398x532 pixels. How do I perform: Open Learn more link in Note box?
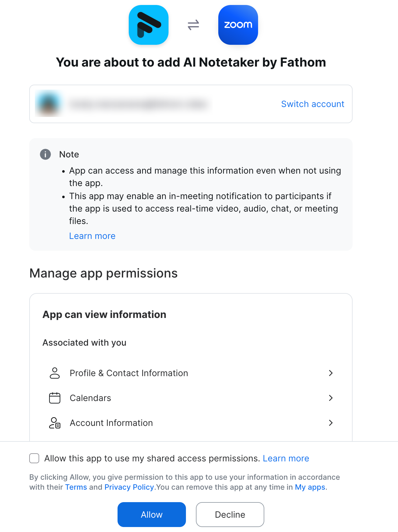click(92, 236)
